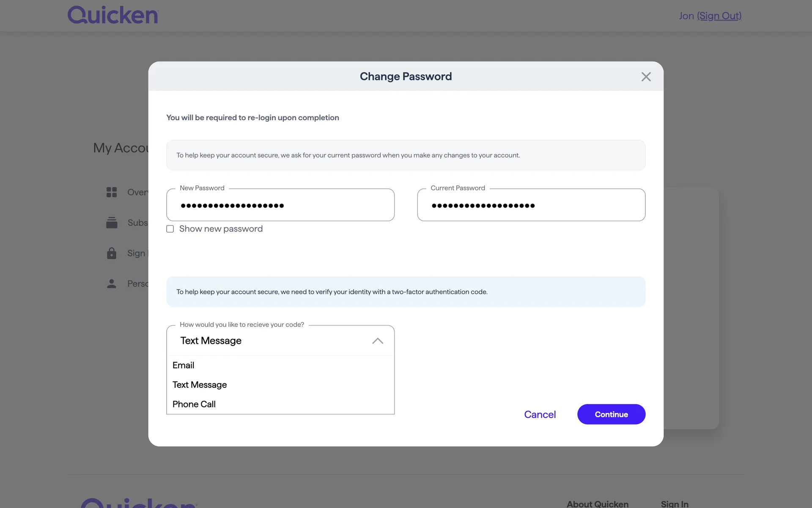This screenshot has width=812, height=508.
Task: Click the Subscriptions stack icon
Action: [112, 223]
